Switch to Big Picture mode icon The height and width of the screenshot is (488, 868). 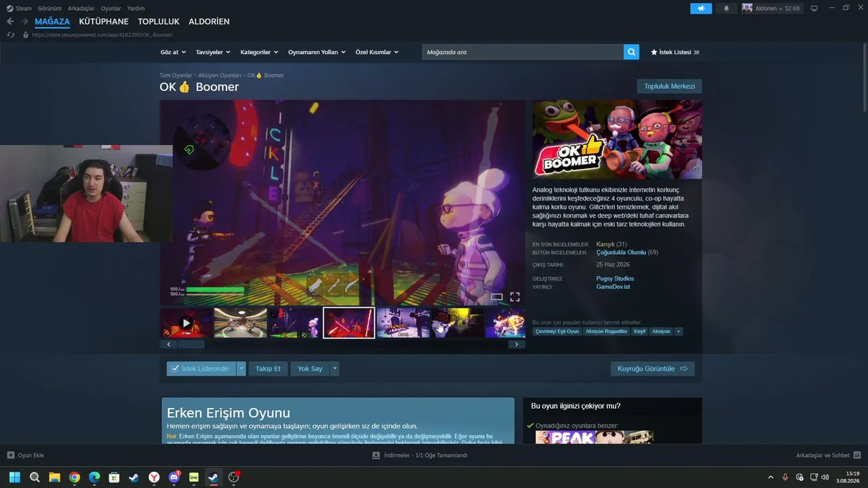click(814, 8)
